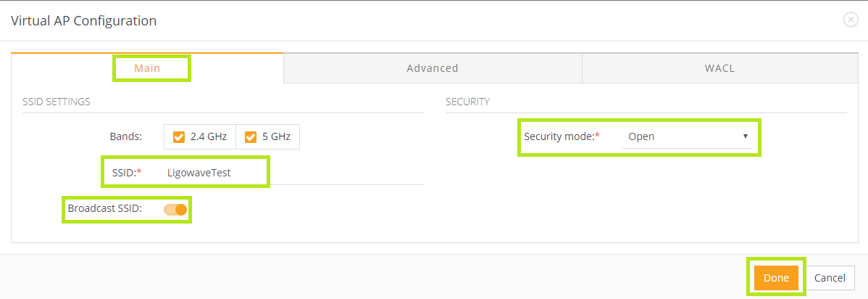Click the Security mode dropdown arrow
Viewport: 868px width, 299px height.
[745, 136]
